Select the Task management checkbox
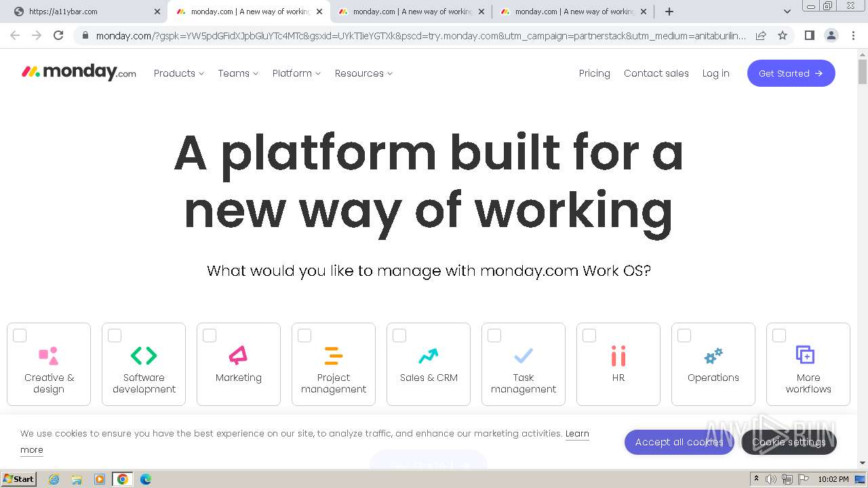 point(494,335)
